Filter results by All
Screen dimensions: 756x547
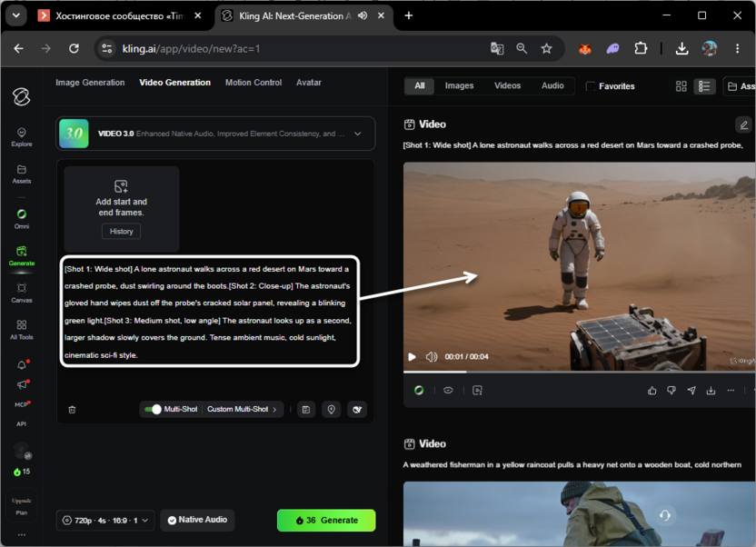coord(420,85)
